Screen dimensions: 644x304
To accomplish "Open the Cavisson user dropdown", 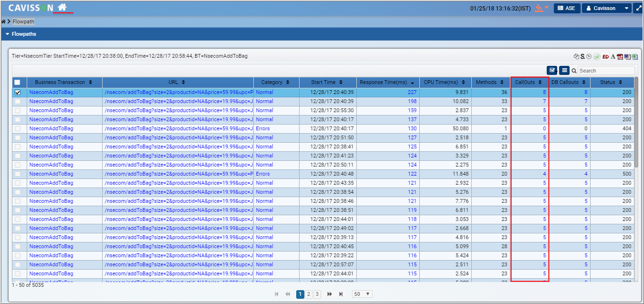I will (606, 8).
